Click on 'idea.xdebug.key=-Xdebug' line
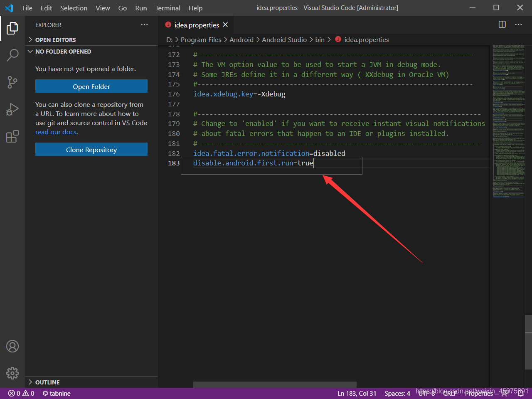 pos(239,94)
